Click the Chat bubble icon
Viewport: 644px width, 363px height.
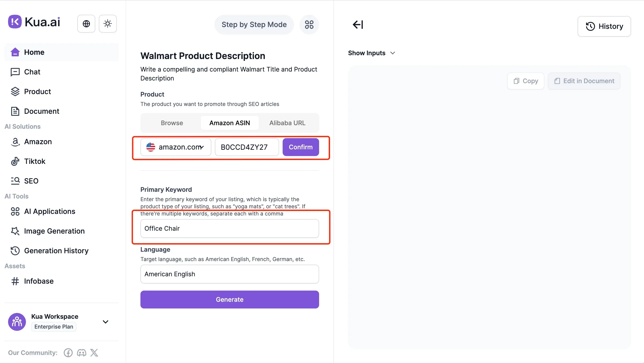15,72
